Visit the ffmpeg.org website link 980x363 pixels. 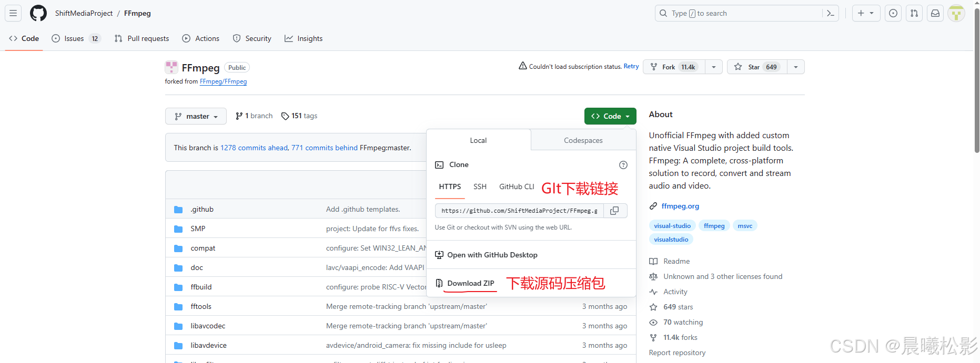[680, 206]
